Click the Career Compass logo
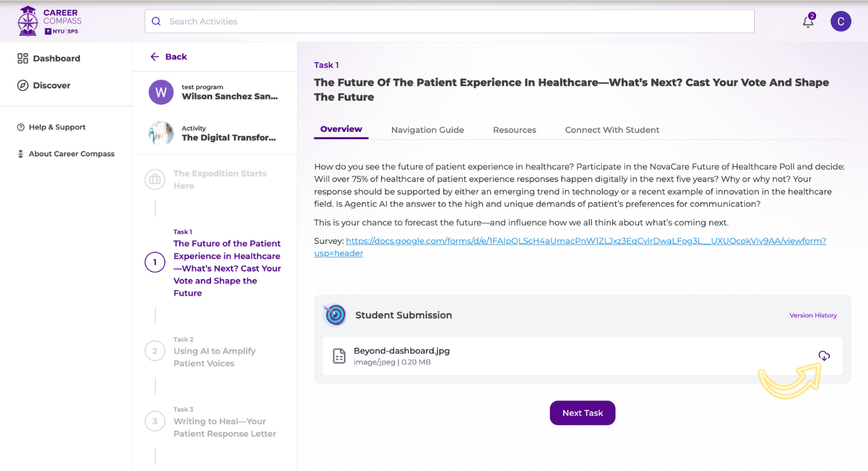Image resolution: width=868 pixels, height=471 pixels. [49, 22]
